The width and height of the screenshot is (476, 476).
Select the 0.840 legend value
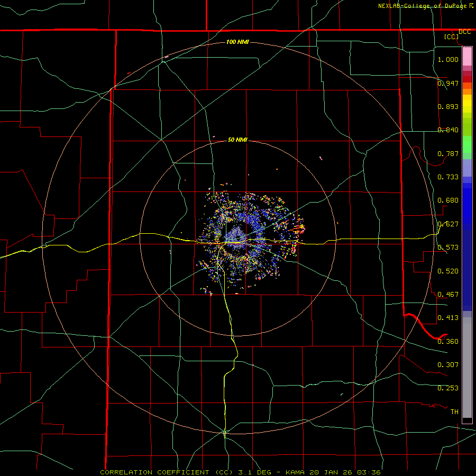[448, 130]
